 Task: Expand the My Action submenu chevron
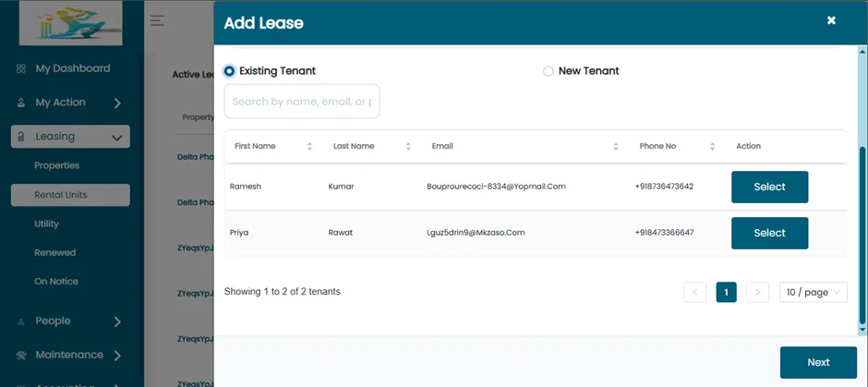[117, 103]
